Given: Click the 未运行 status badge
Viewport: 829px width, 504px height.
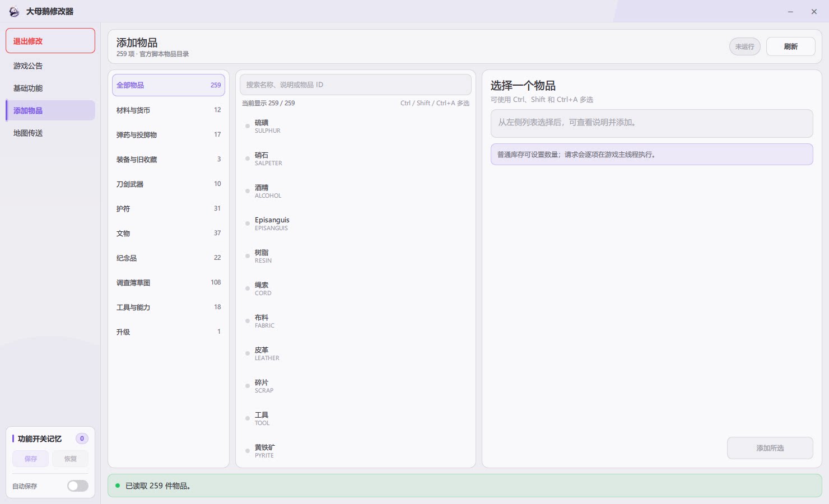Looking at the screenshot, I should pos(744,46).
